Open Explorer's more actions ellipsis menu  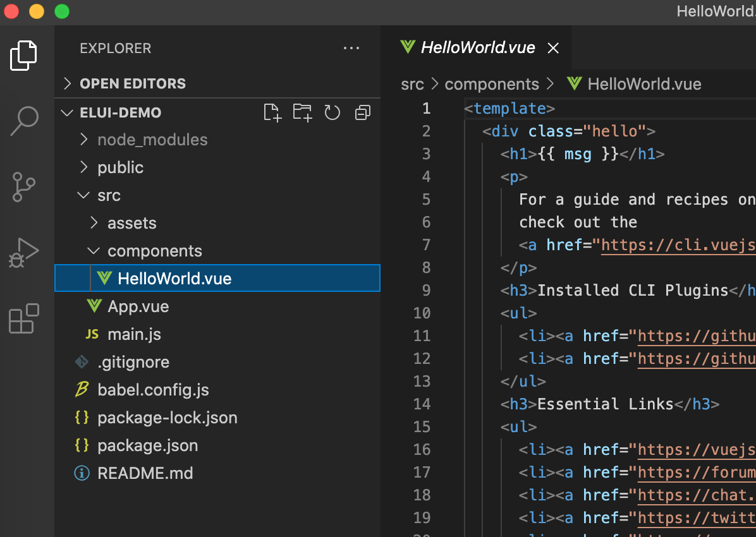[x=351, y=48]
